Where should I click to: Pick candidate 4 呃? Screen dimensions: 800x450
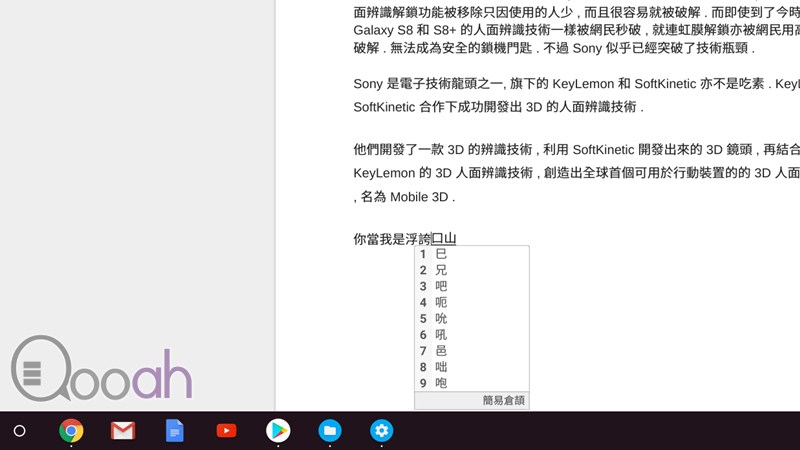tap(472, 303)
